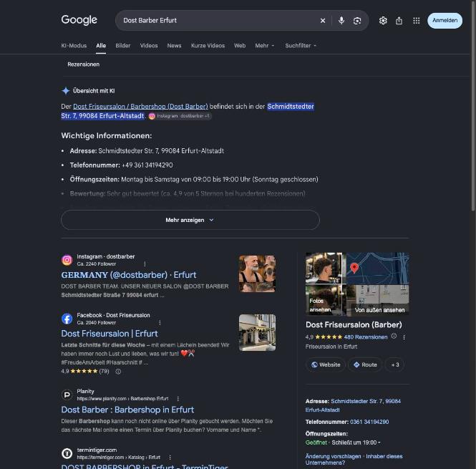476x469 pixels.
Task: Switch to Videos tab
Action: pos(149,46)
